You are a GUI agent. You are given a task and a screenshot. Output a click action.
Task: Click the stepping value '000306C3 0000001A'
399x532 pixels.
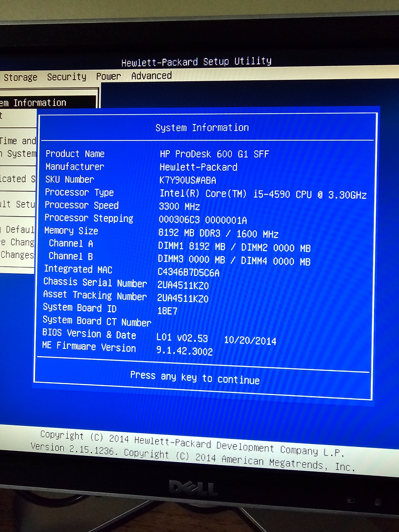[203, 220]
